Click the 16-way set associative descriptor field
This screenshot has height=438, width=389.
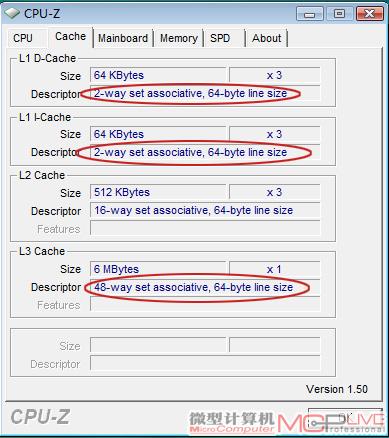point(205,210)
